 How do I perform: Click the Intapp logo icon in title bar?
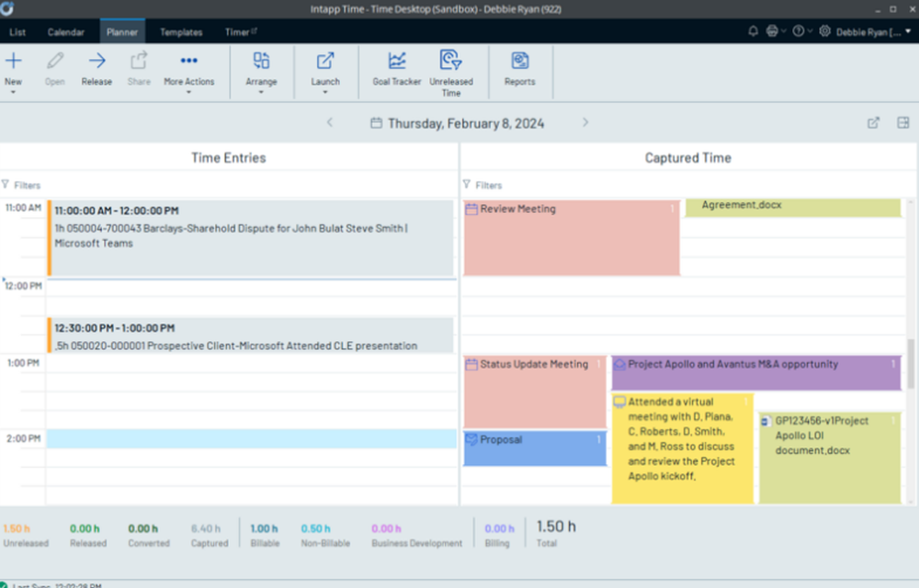coord(6,8)
